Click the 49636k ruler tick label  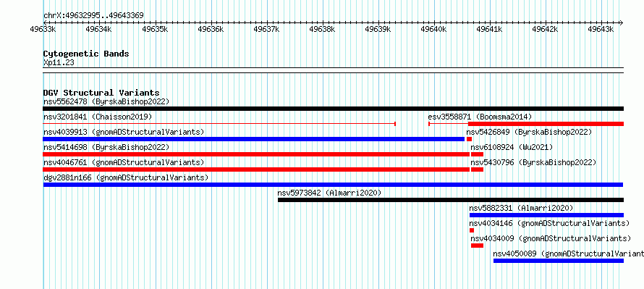click(211, 29)
